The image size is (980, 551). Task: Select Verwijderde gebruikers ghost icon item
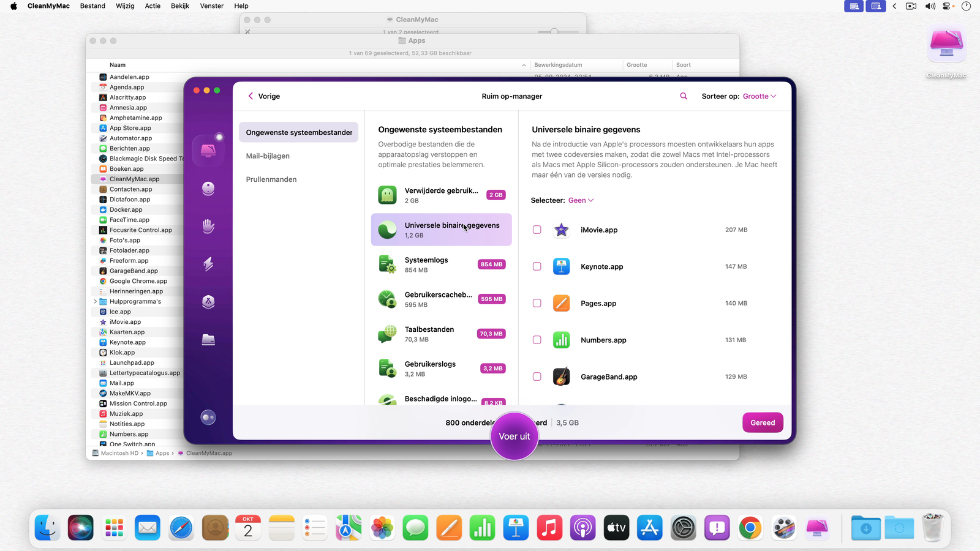point(387,195)
